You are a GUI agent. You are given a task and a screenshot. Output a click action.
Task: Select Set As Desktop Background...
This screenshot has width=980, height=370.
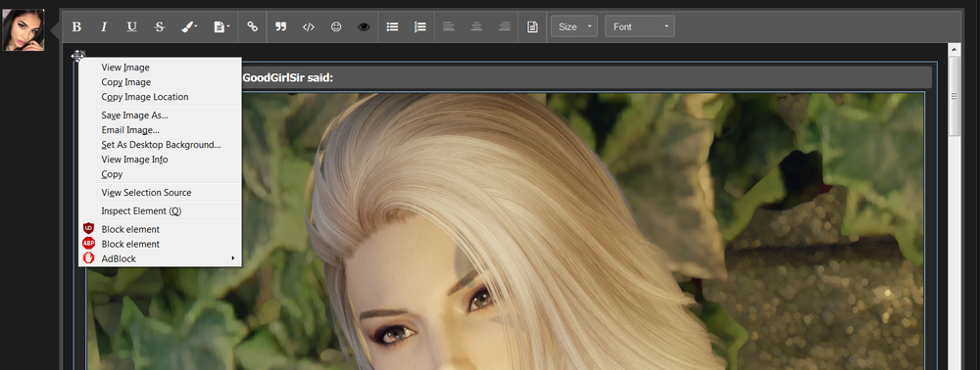click(160, 145)
